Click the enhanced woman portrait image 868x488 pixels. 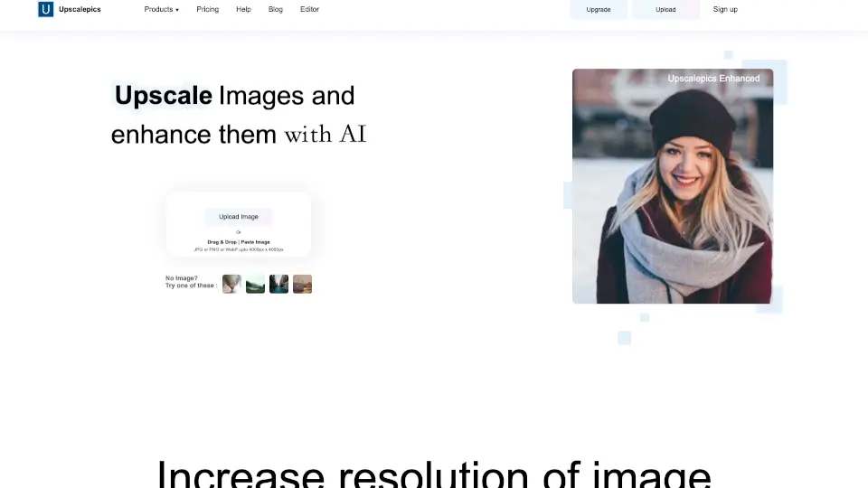click(673, 186)
